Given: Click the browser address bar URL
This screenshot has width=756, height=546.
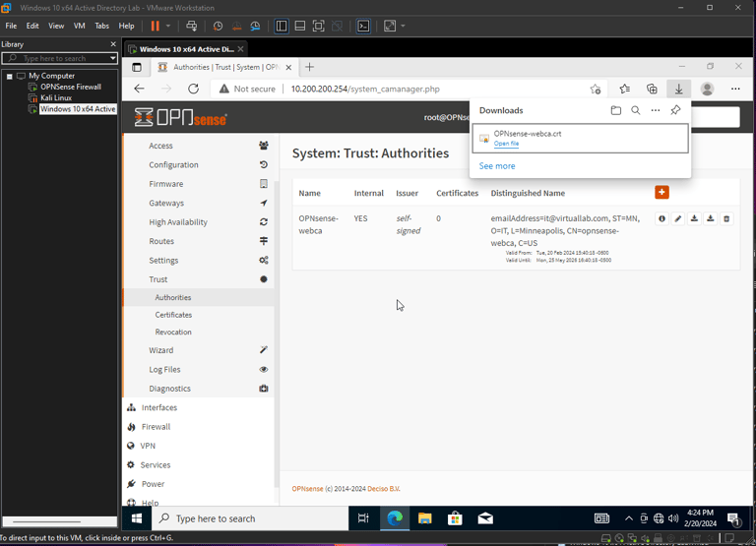Looking at the screenshot, I should tap(365, 90).
